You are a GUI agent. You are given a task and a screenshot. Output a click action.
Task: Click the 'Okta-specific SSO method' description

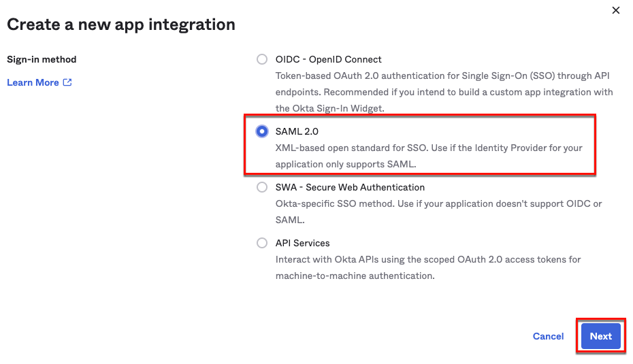pyautogui.click(x=438, y=203)
